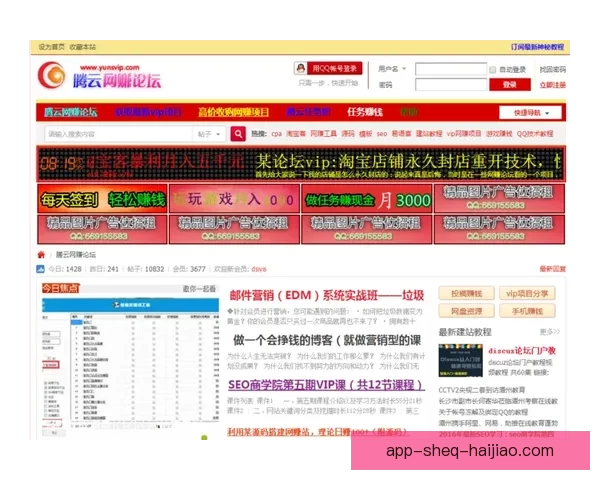Open the 用户名 login type dropdown

pos(392,69)
